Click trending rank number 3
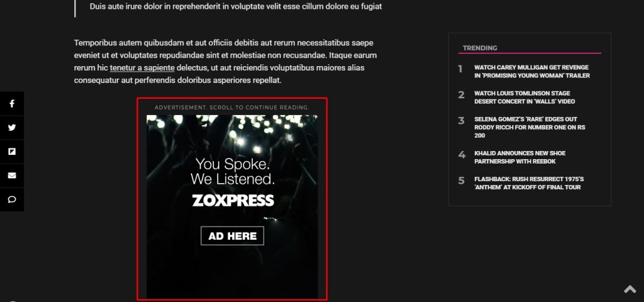Viewport: 644px width, 302px height. [x=461, y=121]
